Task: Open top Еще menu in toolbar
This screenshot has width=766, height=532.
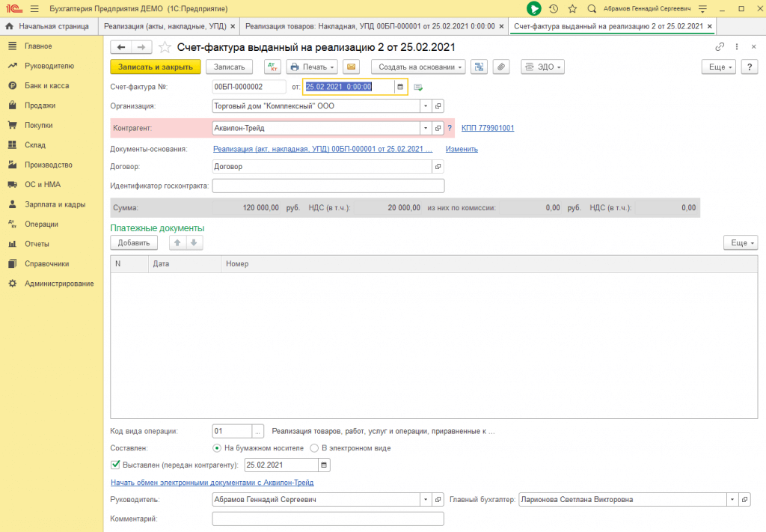Action: 719,67
